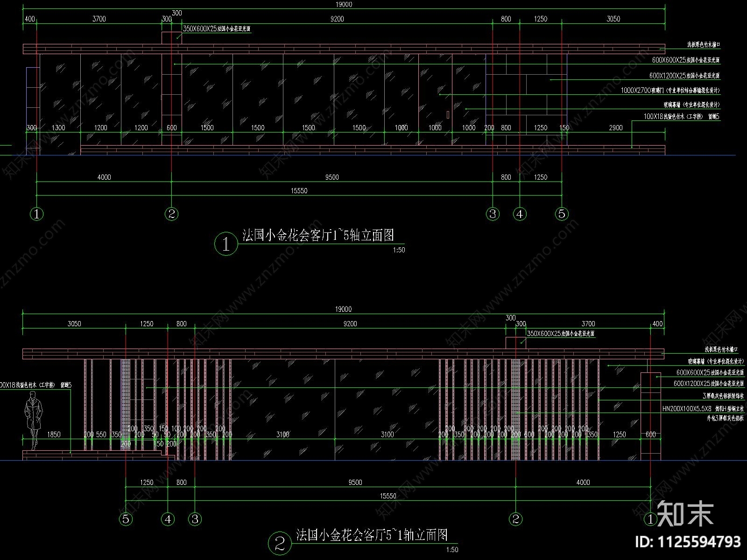This screenshot has height=560, width=747.
Task: Click the ID: 1125594793 text
Action: pyautogui.click(x=688, y=541)
